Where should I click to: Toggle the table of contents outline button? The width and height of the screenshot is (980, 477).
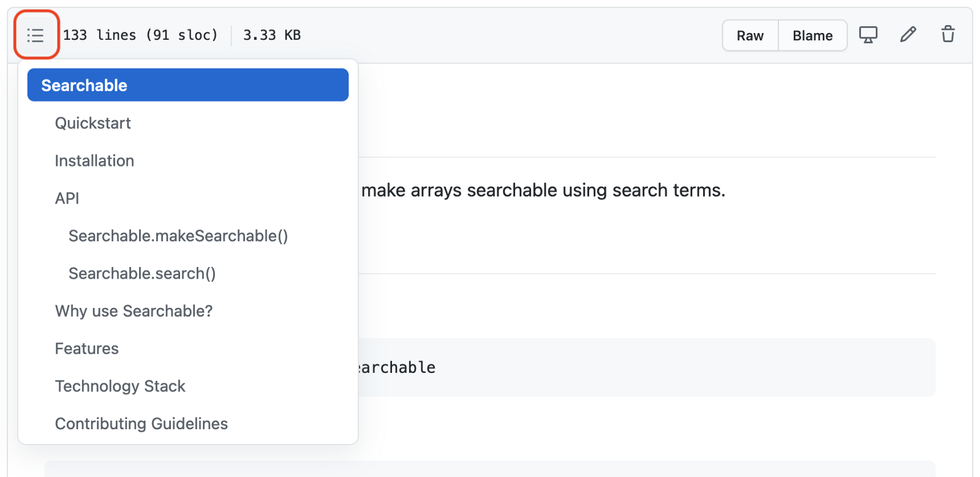(x=36, y=35)
